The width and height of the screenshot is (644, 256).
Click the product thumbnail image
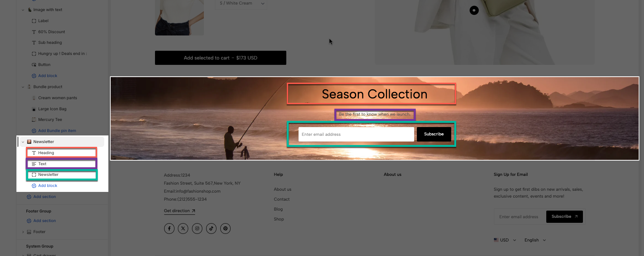tap(179, 18)
